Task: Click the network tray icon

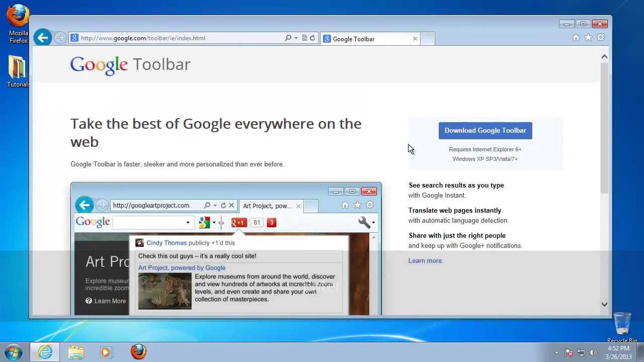Action: [581, 352]
